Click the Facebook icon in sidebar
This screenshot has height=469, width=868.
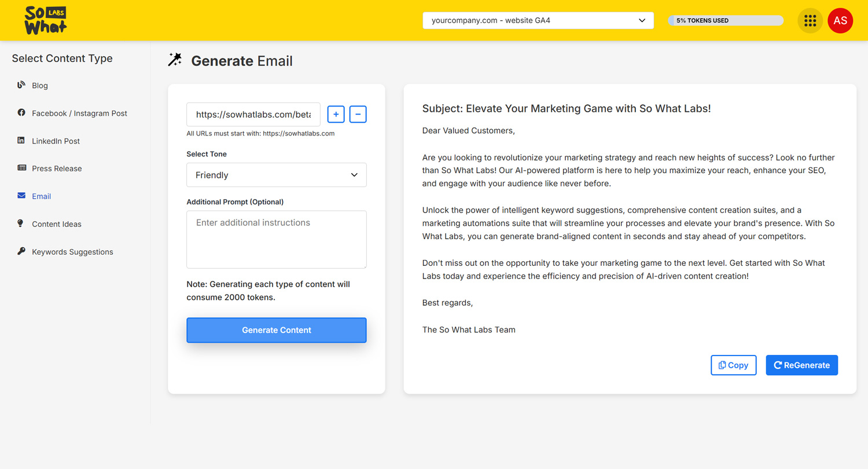tap(21, 113)
